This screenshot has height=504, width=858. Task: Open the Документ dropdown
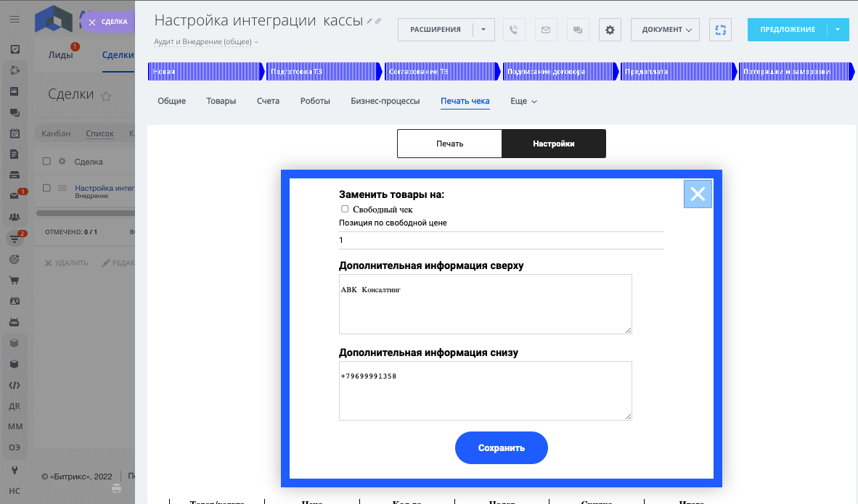point(666,30)
